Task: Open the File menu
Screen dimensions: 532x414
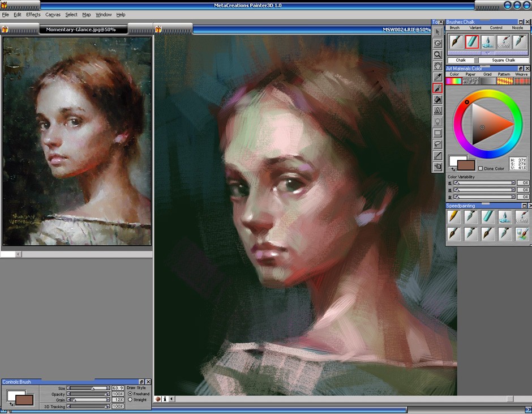Action: (6, 15)
